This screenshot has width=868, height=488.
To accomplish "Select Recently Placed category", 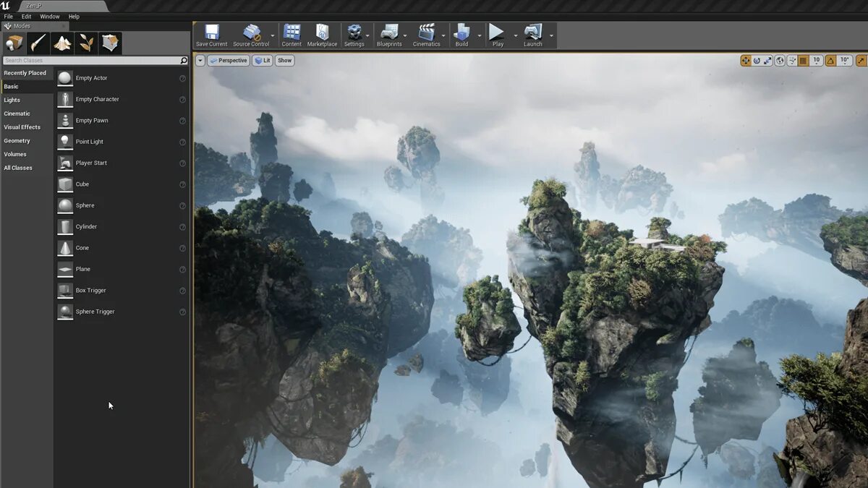I will pyautogui.click(x=27, y=73).
